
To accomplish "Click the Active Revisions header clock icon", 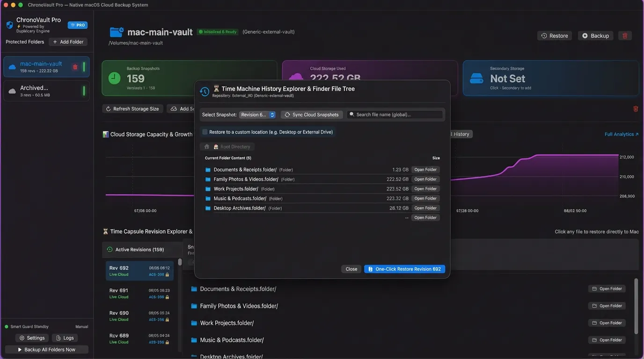I will pos(110,250).
